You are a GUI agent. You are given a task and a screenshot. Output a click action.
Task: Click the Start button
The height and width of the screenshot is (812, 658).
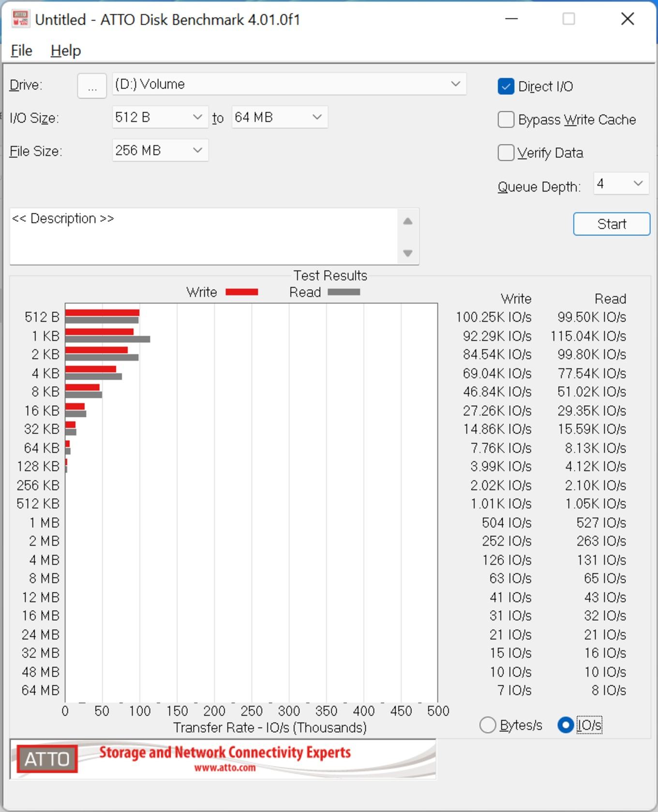612,224
